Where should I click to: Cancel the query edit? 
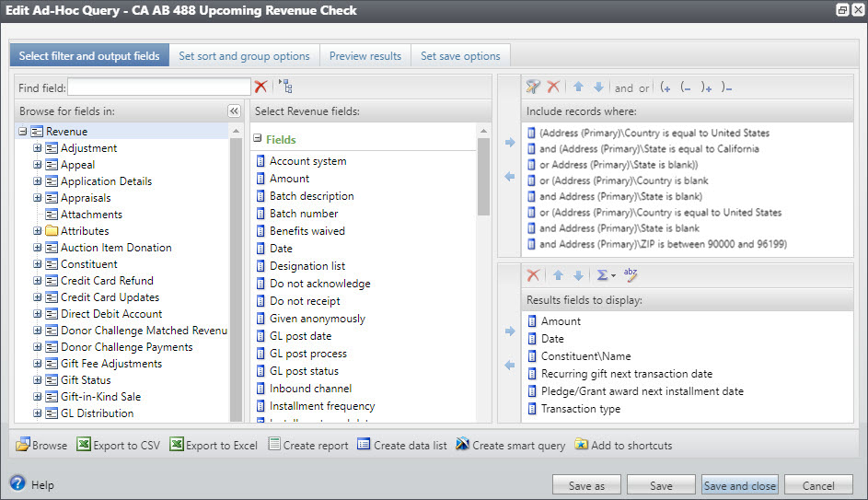point(818,485)
